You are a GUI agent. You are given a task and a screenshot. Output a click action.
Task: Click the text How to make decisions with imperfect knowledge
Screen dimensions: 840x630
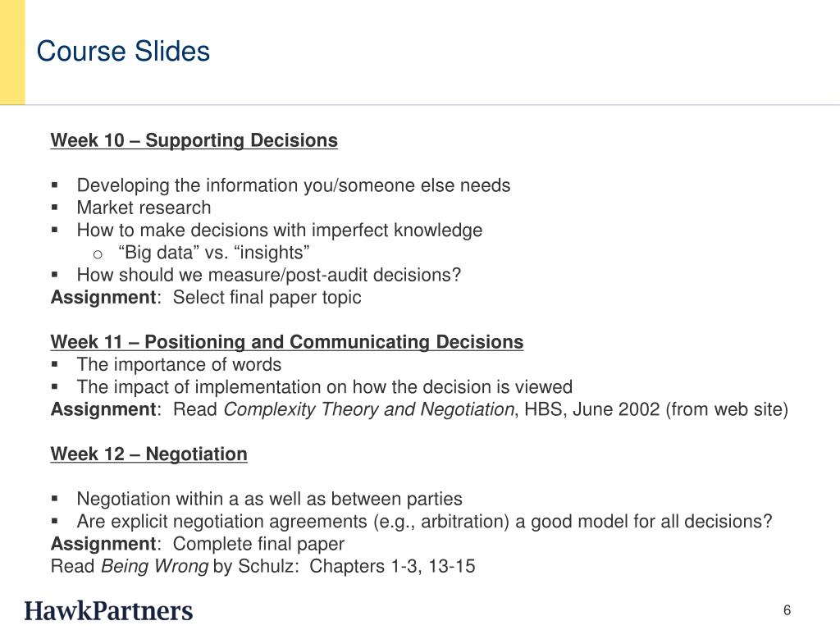279,231
